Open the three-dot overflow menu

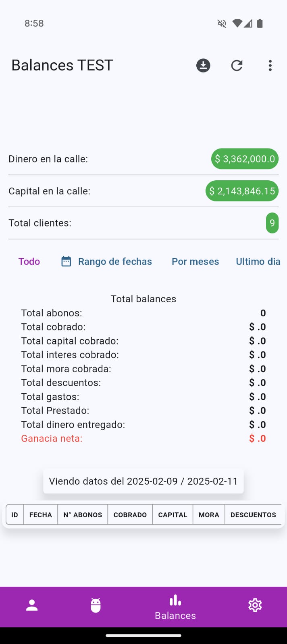(270, 65)
